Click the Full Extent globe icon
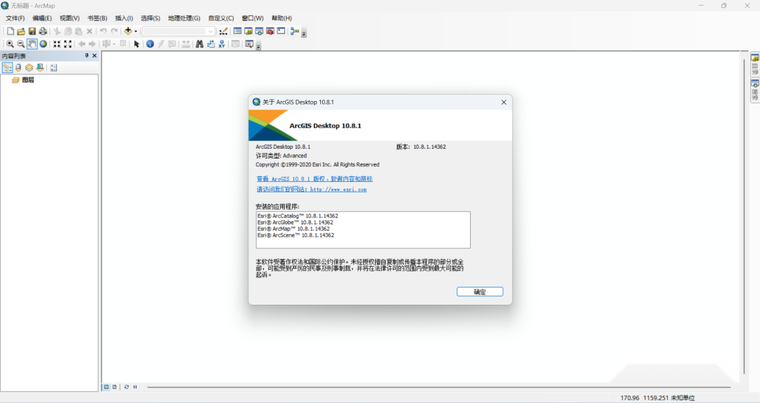The width and height of the screenshot is (760, 403). coord(43,44)
